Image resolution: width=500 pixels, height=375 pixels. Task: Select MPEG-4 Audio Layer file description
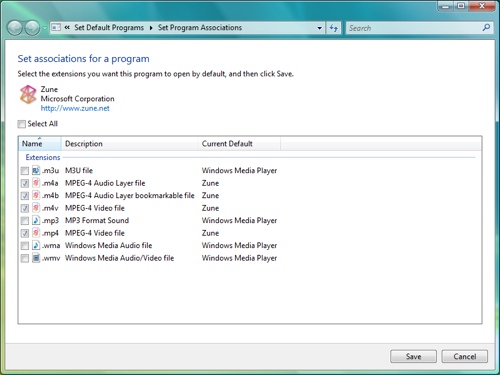click(x=105, y=183)
